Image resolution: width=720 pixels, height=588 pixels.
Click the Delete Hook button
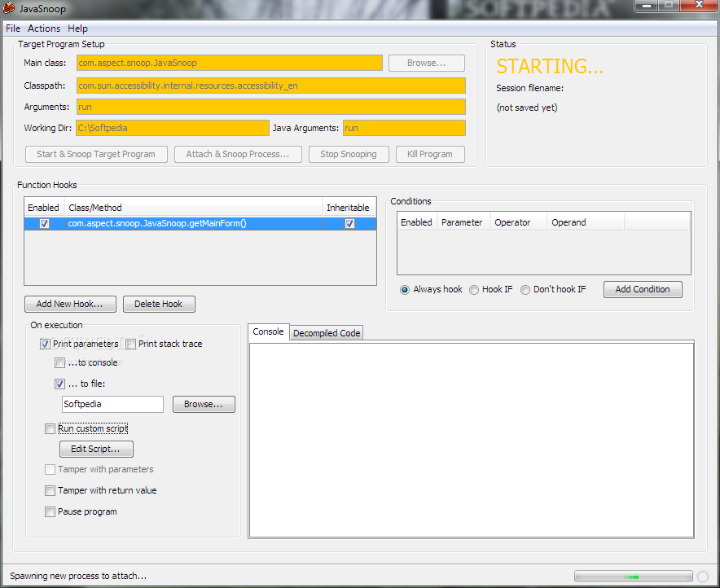(159, 304)
